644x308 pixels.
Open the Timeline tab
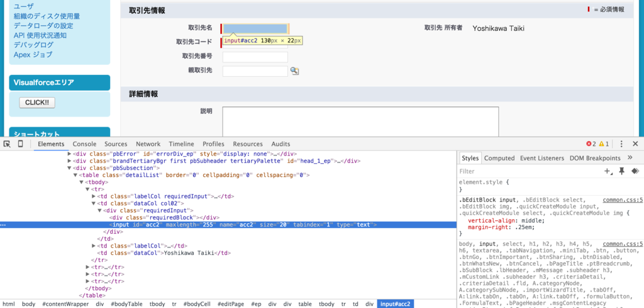182,144
